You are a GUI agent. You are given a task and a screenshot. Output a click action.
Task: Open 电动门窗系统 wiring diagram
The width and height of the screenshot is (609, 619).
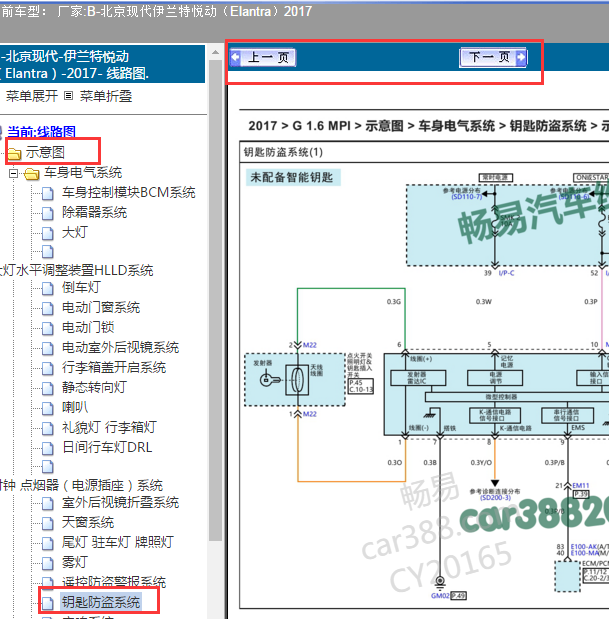pos(101,307)
